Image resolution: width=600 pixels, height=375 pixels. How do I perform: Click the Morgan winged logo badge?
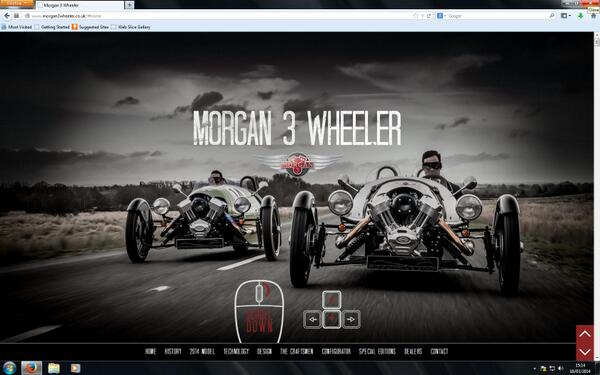[x=297, y=164]
